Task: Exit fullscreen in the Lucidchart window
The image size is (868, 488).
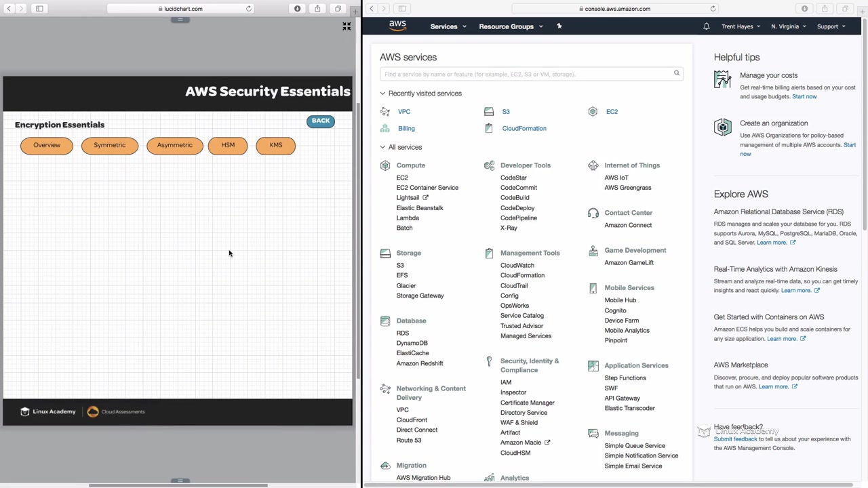Action: pos(347,26)
